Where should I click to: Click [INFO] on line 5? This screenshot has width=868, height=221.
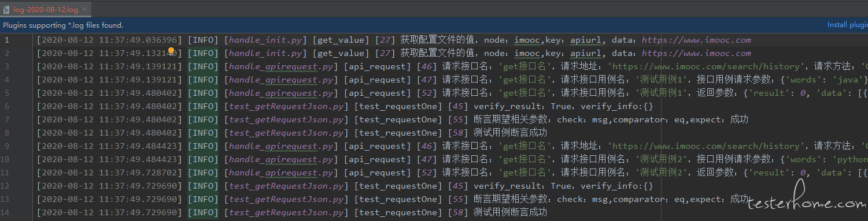(202, 93)
